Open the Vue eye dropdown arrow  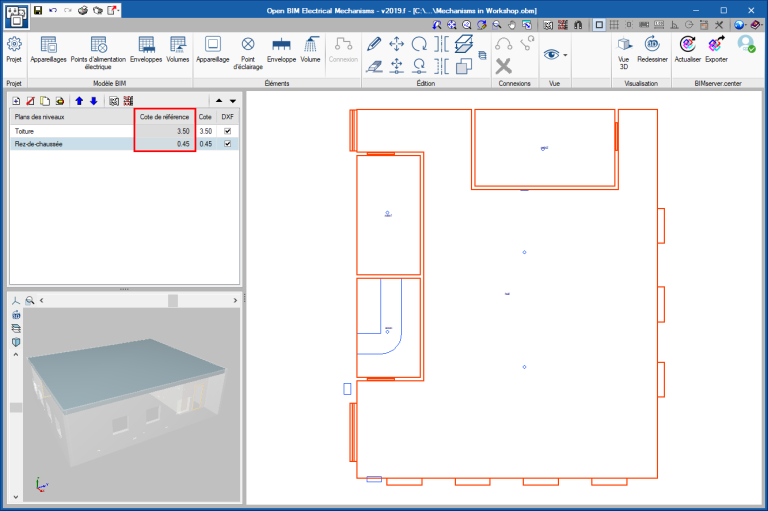[x=565, y=55]
